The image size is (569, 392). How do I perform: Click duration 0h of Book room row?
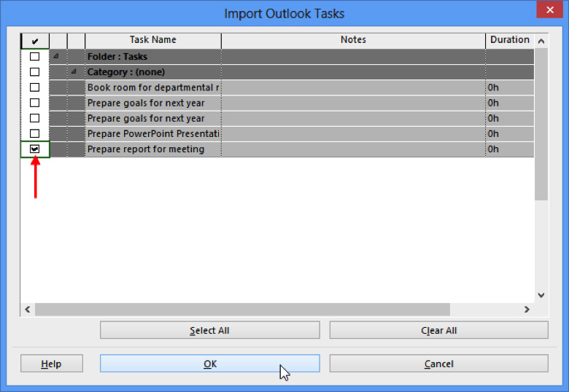(509, 87)
